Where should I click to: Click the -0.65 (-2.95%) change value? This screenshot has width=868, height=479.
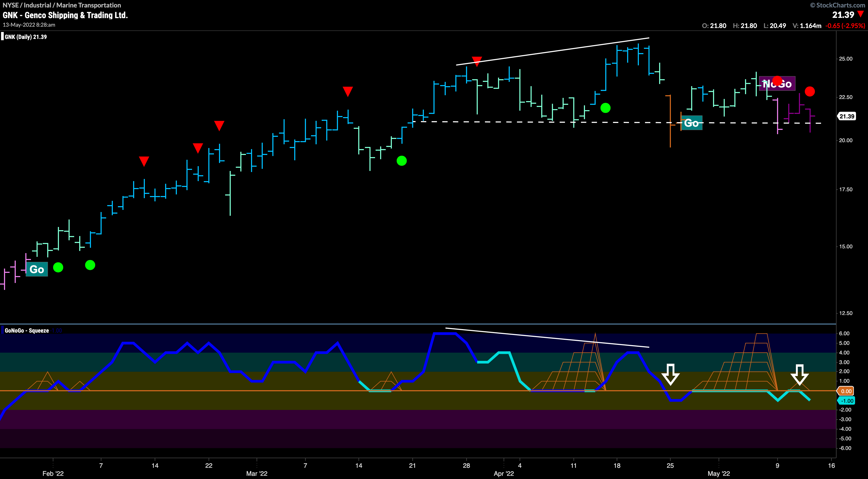(x=845, y=26)
